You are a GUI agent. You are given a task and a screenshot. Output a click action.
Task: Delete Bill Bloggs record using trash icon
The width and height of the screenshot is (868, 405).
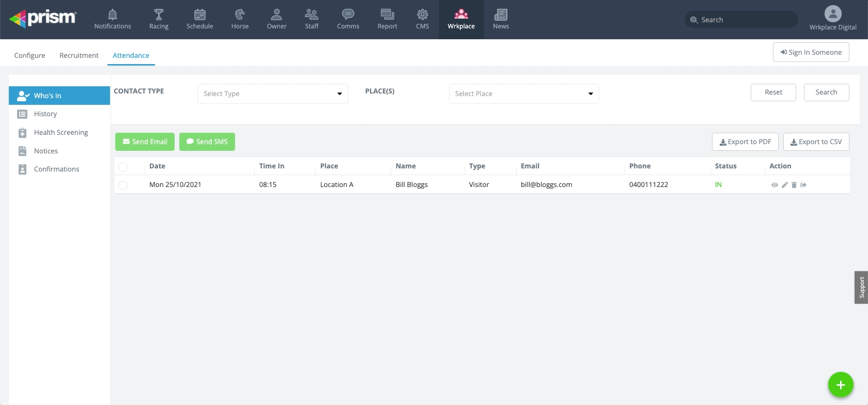point(794,185)
